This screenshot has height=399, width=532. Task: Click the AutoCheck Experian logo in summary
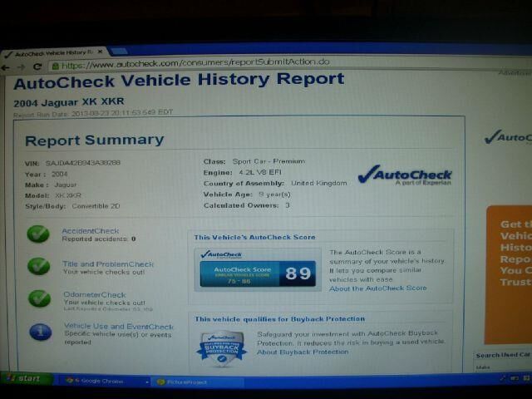coord(405,175)
